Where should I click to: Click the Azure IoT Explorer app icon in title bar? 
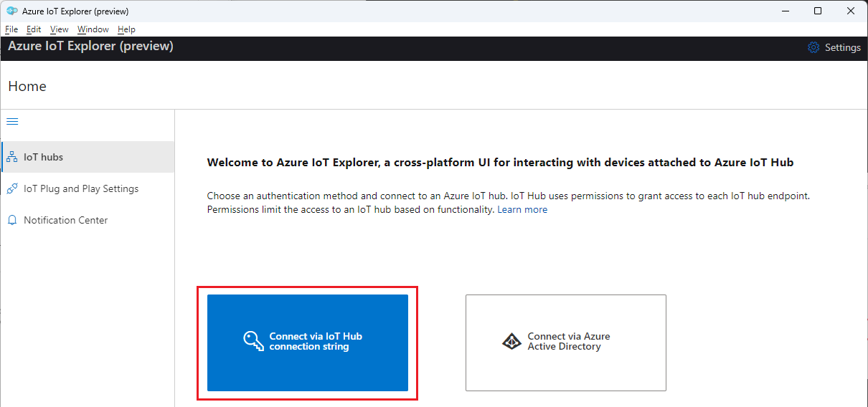(12, 11)
